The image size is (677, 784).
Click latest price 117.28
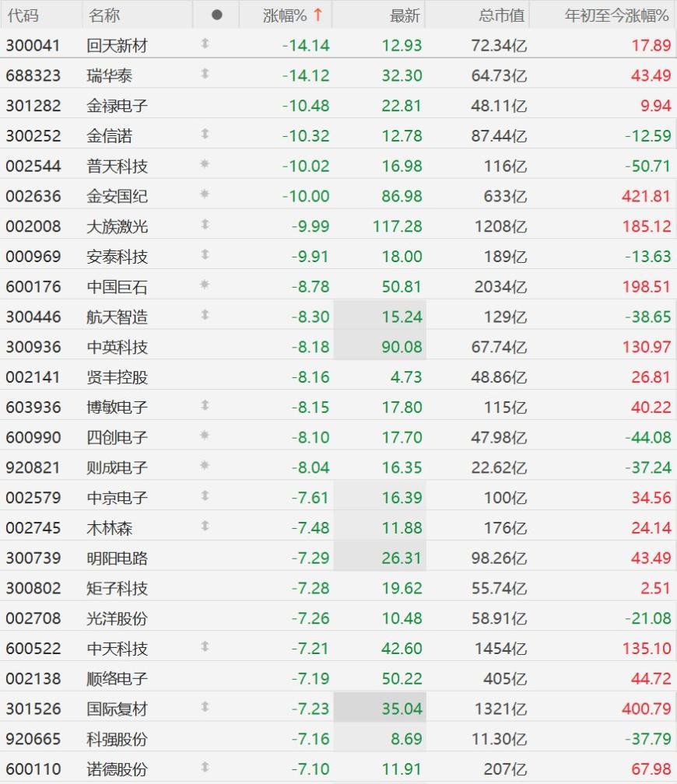398,226
